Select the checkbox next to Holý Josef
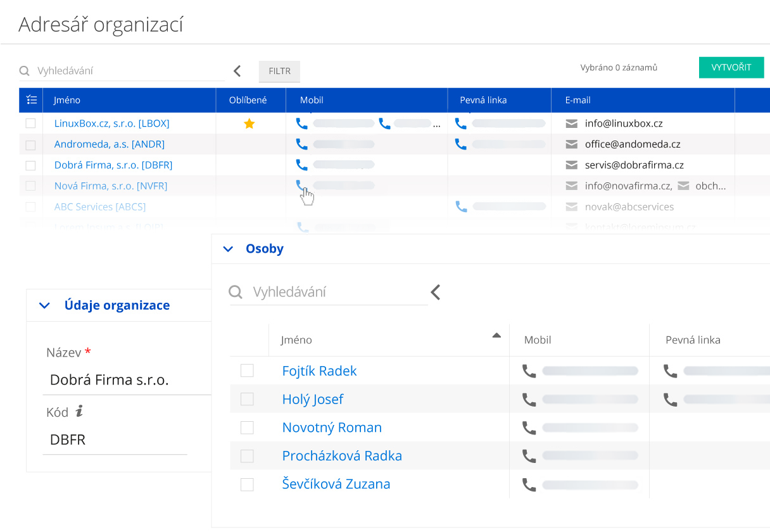 tap(247, 399)
